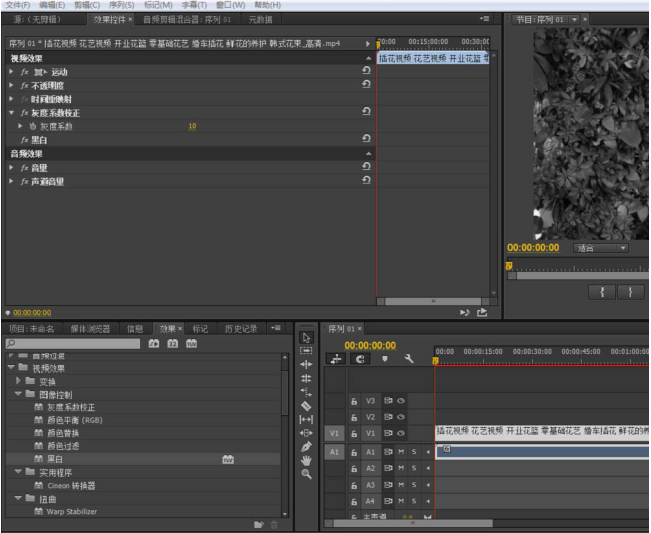Select the Hand tool
The width and height of the screenshot is (651, 533).
(306, 460)
